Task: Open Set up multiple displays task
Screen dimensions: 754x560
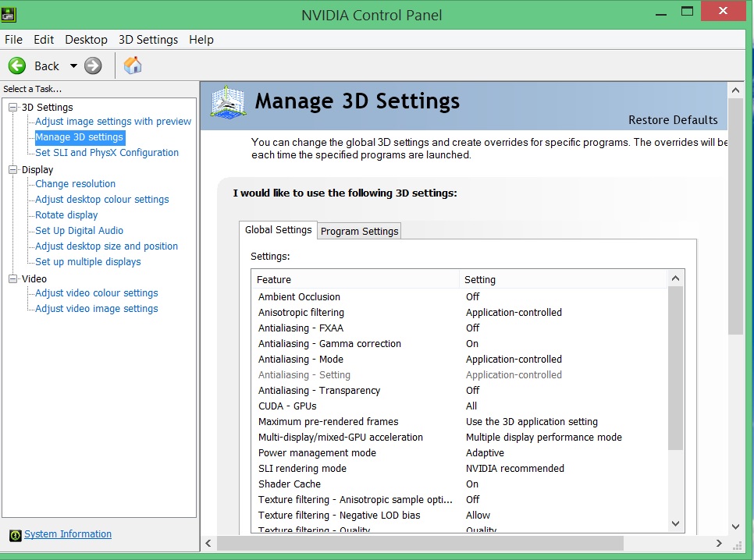Action: pos(88,261)
